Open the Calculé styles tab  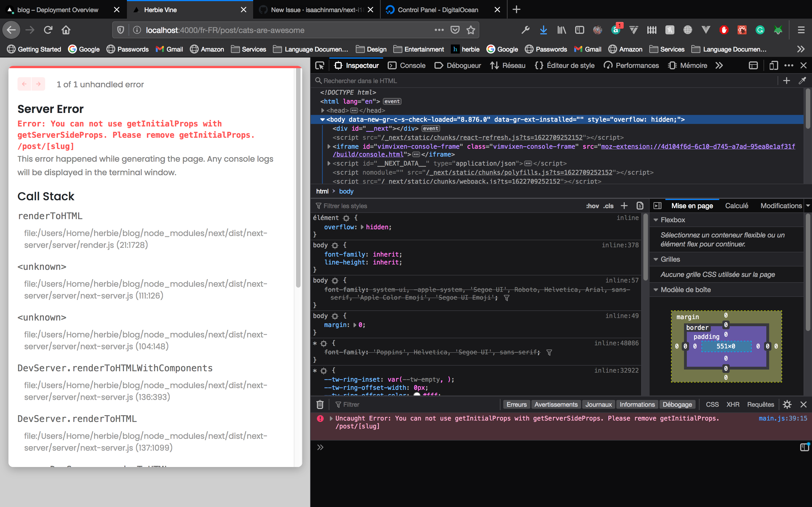[737, 206]
